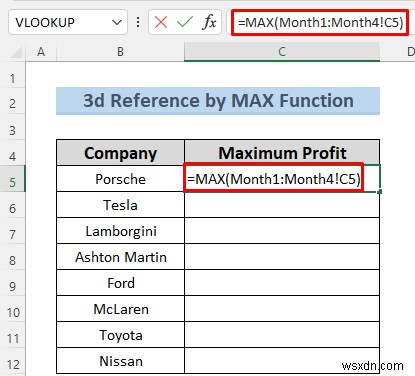Expand the Name Box dropdown arrow
415x376 pixels.
pos(117,23)
